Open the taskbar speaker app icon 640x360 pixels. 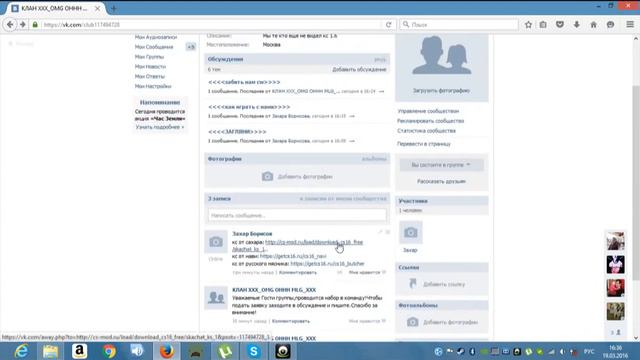coord(137,351)
